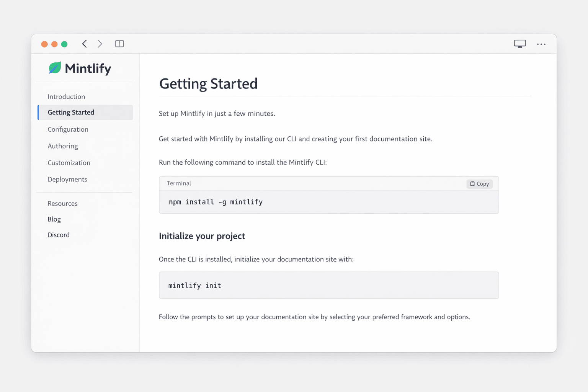Viewport: 588px width, 392px height.
Task: Open the Configuration section
Action: point(68,129)
